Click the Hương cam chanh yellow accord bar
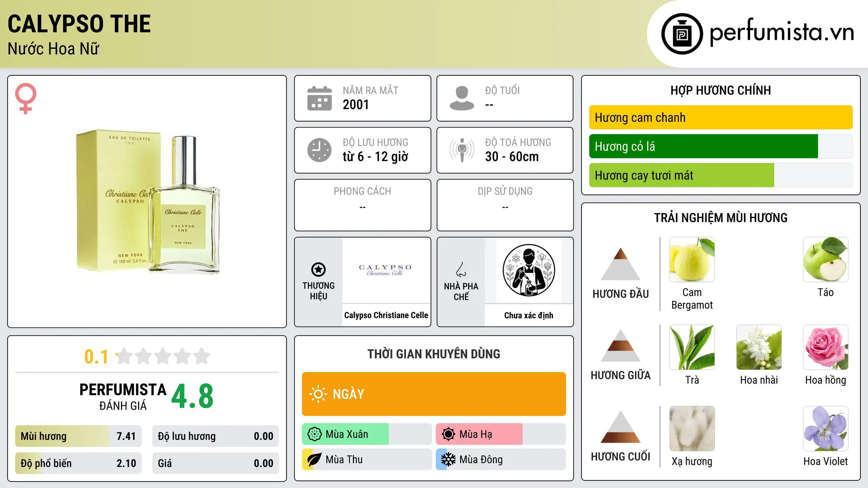 721,117
